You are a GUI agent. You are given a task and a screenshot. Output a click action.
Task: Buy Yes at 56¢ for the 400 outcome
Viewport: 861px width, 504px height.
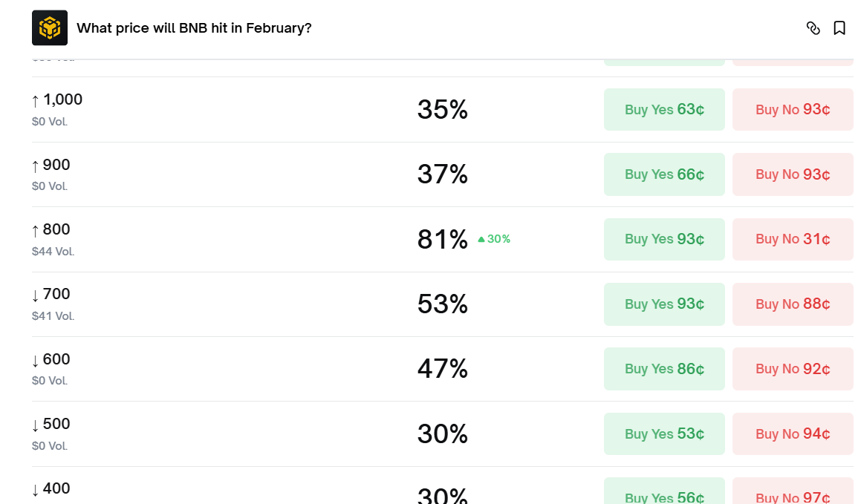coord(663,496)
